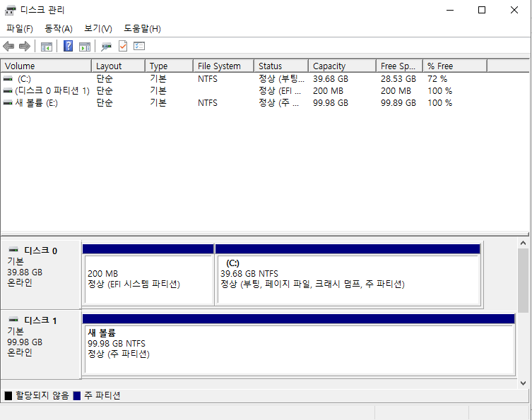Screen dimensions: 532x420
Task: Close the Disk Management window
Action: click(514, 10)
